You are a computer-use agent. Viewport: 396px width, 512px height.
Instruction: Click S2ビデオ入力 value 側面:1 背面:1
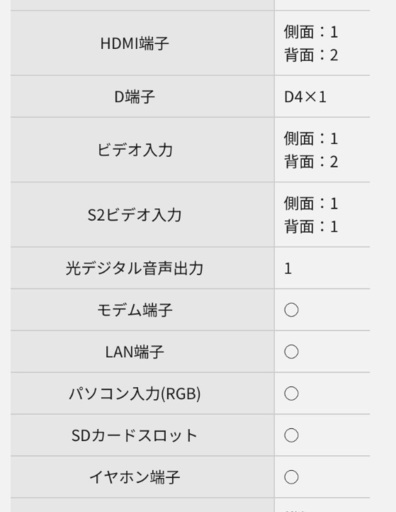pyautogui.click(x=311, y=215)
